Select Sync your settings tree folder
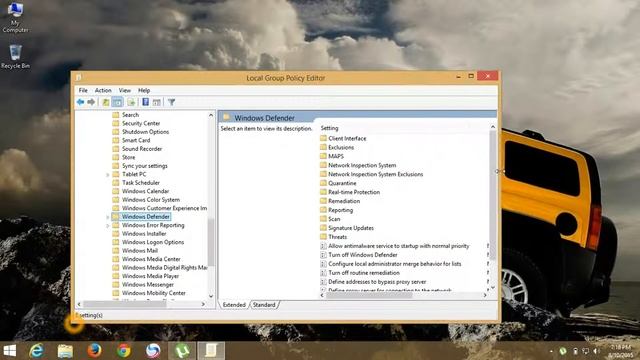Viewport: 640px width, 360px height. point(144,166)
